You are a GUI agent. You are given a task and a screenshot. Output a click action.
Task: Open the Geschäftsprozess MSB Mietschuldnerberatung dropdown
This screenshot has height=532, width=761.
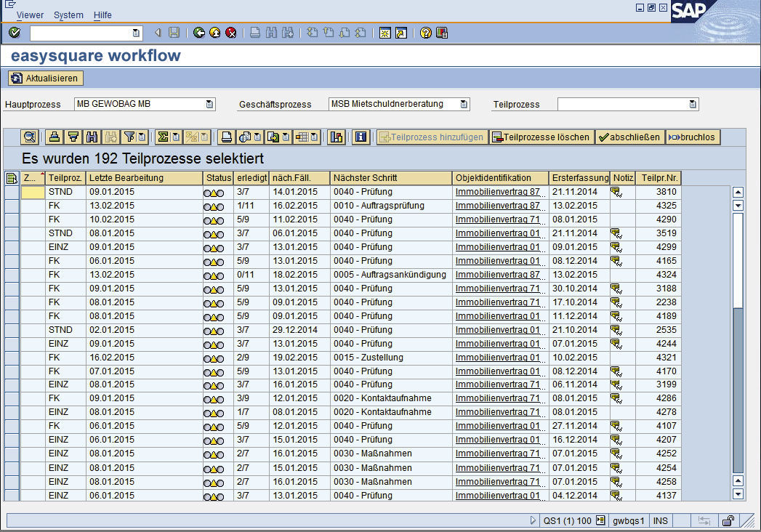(463, 104)
